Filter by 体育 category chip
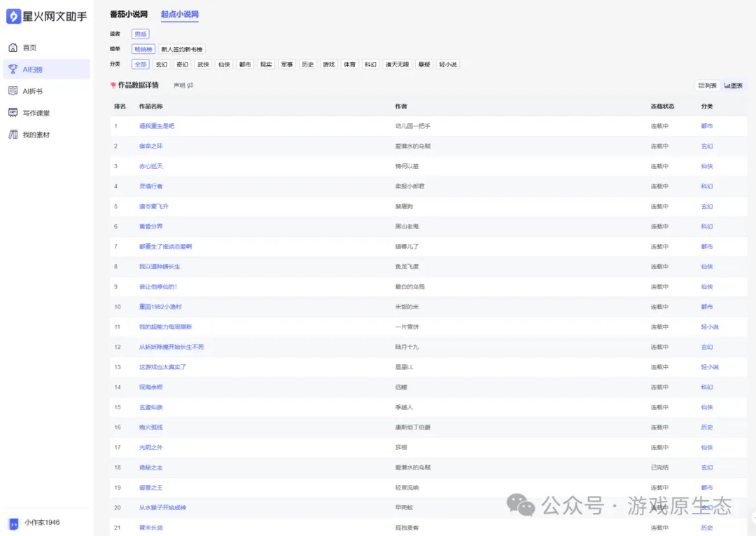 [349, 64]
